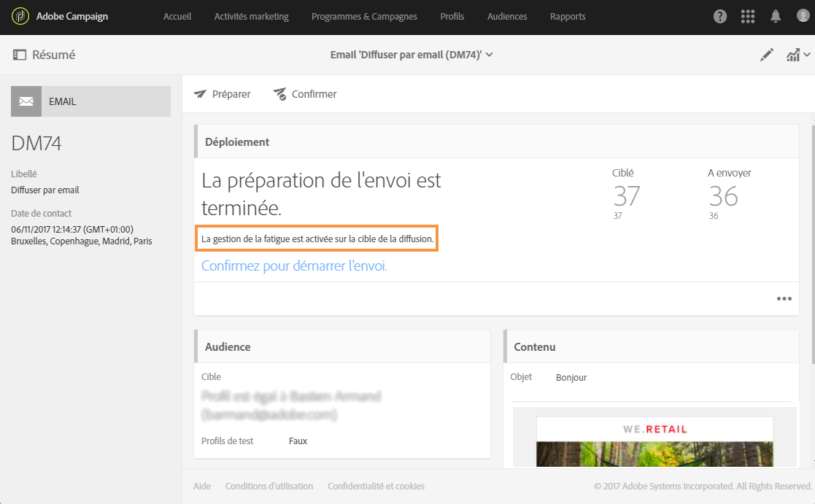Click the fatigue management message text

tap(317, 239)
